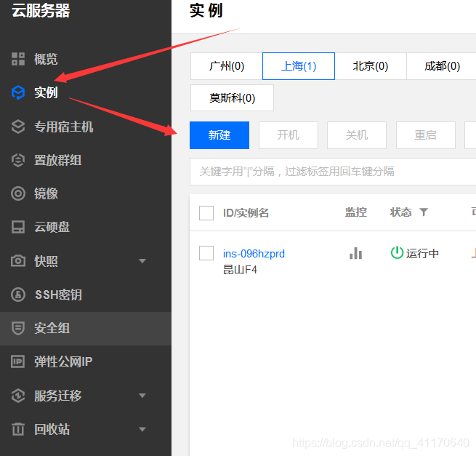This screenshot has width=476, height=456.
Task: Click the 服务迁移 migration icon
Action: point(18,396)
